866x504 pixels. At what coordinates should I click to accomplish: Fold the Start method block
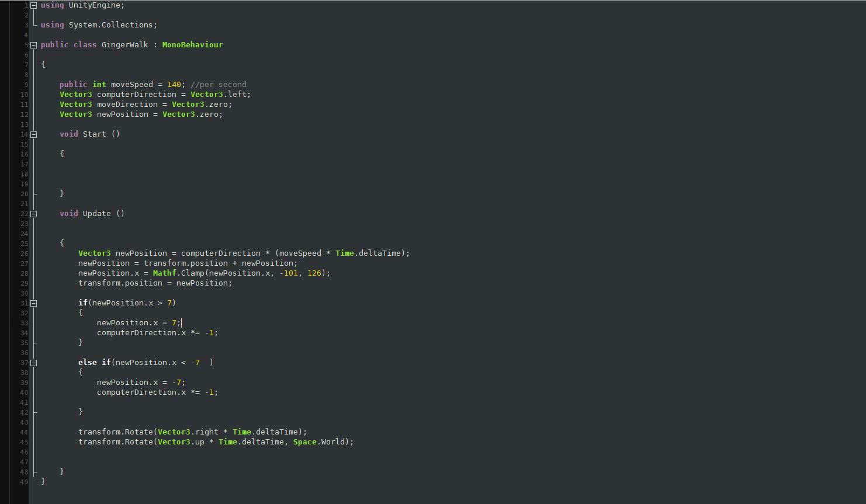33,134
